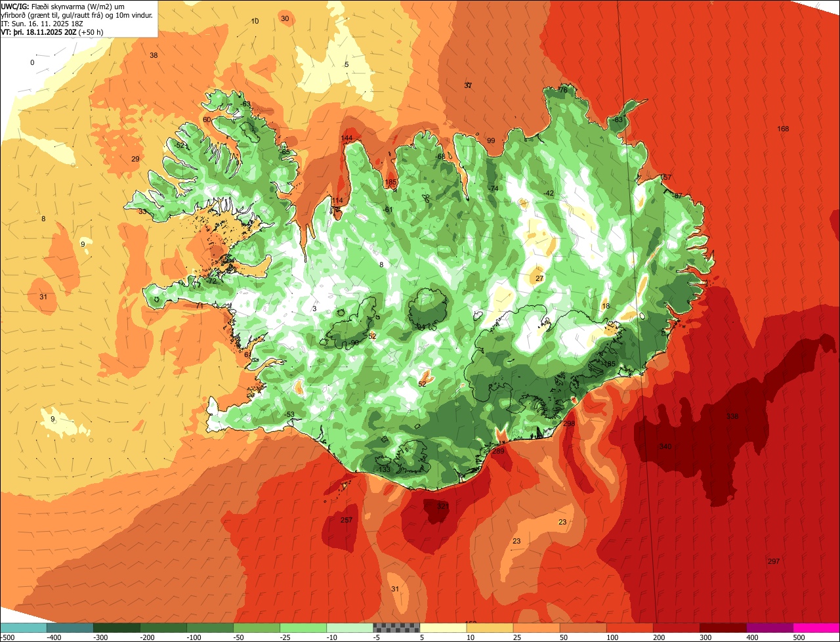The width and height of the screenshot is (840, 642).
Task: Select the pale yellow 5 to 10 legend swatch
Action: click(x=443, y=628)
